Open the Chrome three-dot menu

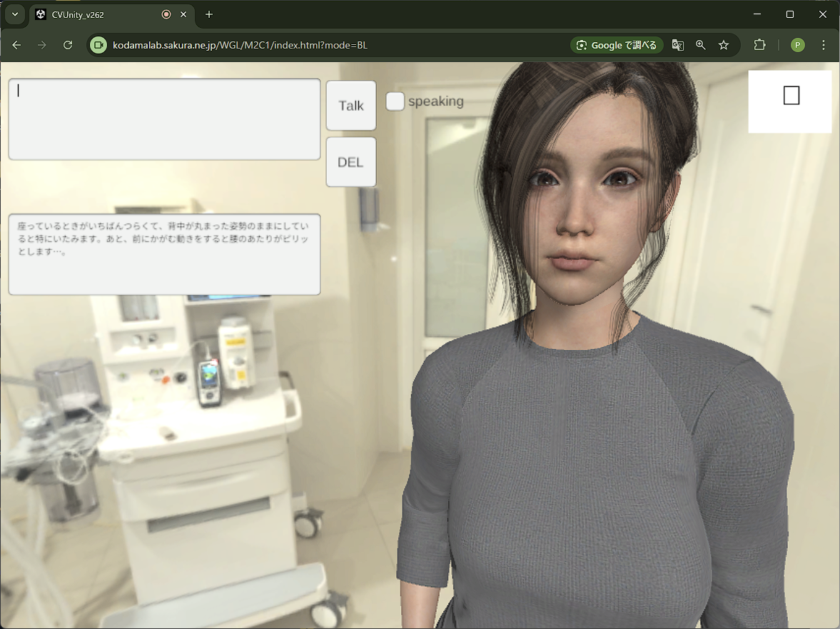click(824, 45)
